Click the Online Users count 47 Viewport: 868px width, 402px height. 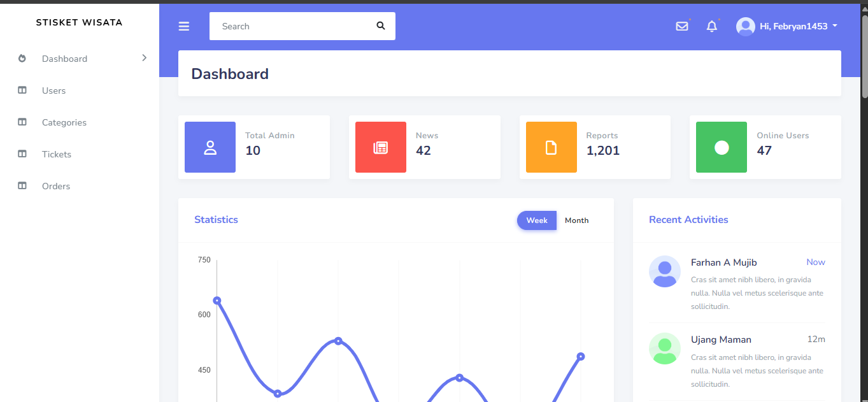point(764,150)
